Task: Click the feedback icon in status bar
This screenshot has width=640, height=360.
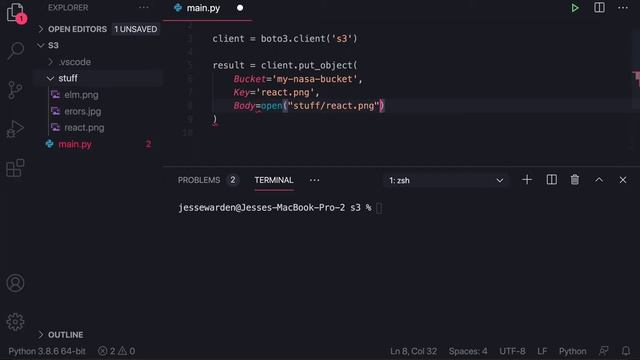Action: tap(603, 351)
